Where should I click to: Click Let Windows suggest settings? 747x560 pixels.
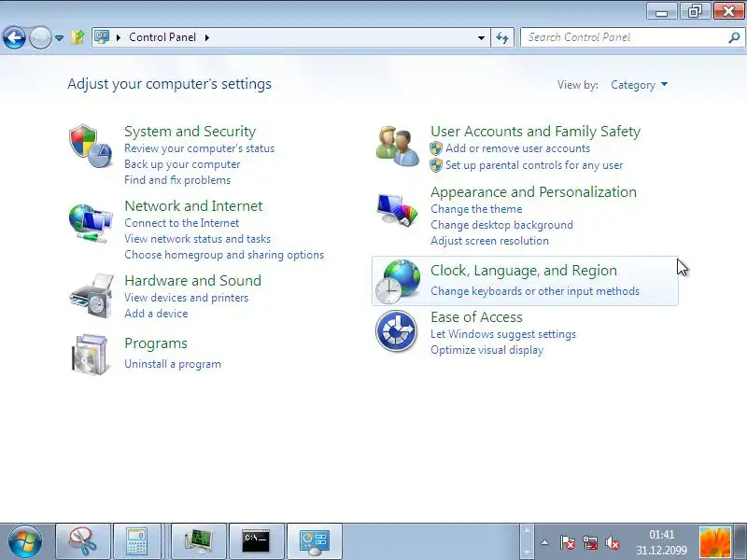pos(503,334)
